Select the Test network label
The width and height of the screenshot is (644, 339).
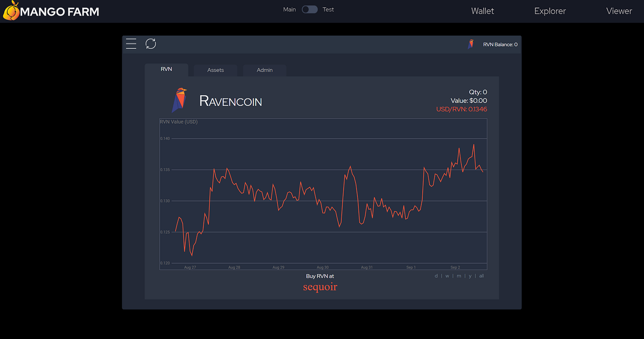(328, 10)
